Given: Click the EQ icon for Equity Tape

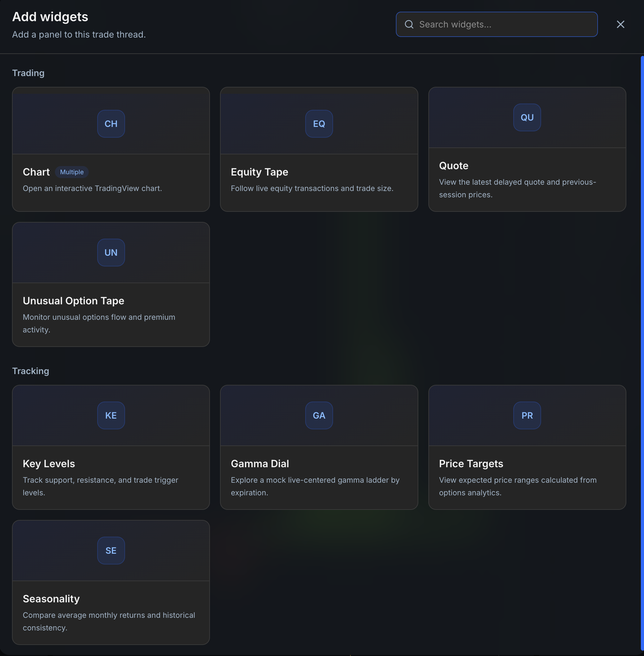Looking at the screenshot, I should click(319, 124).
